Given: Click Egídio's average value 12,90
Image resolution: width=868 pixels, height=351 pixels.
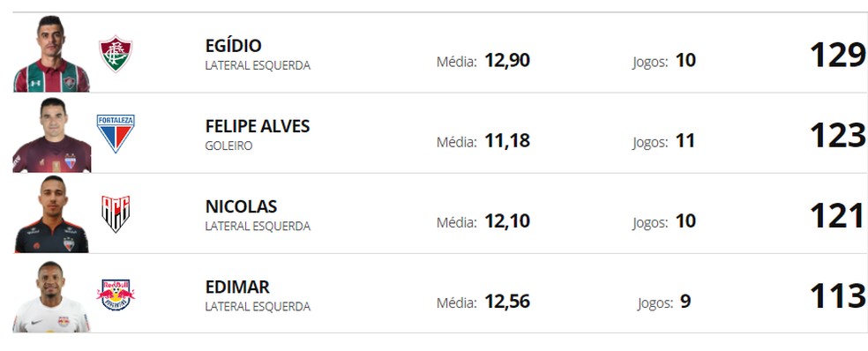Looking at the screenshot, I should click(x=507, y=60).
